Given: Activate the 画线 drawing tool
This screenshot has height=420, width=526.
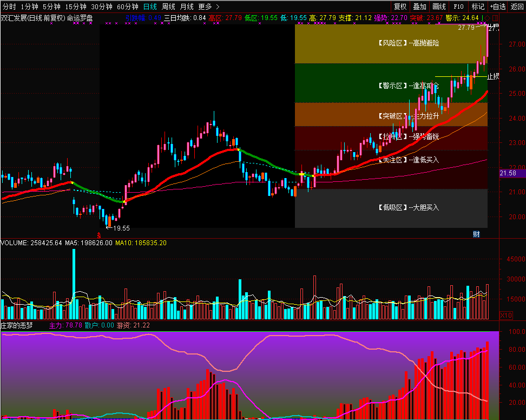Looking at the screenshot, I should click(x=439, y=6).
